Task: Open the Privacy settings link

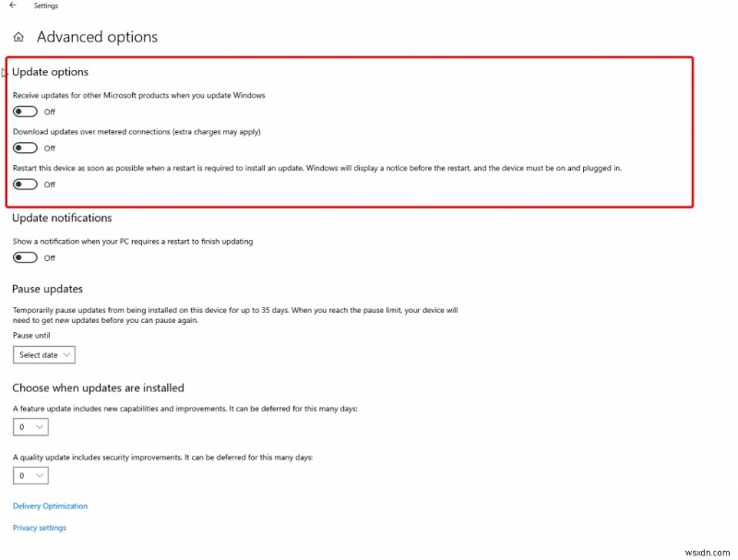Action: 40,527
